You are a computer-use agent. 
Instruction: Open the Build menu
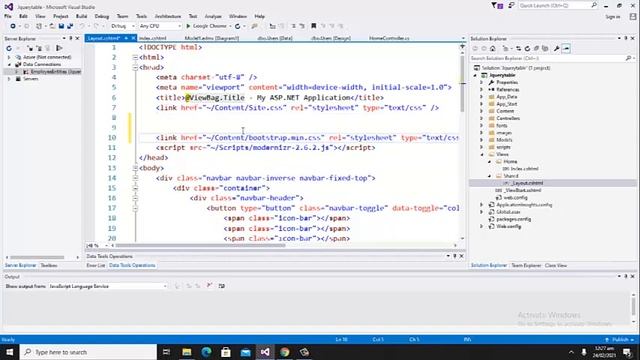(x=81, y=16)
